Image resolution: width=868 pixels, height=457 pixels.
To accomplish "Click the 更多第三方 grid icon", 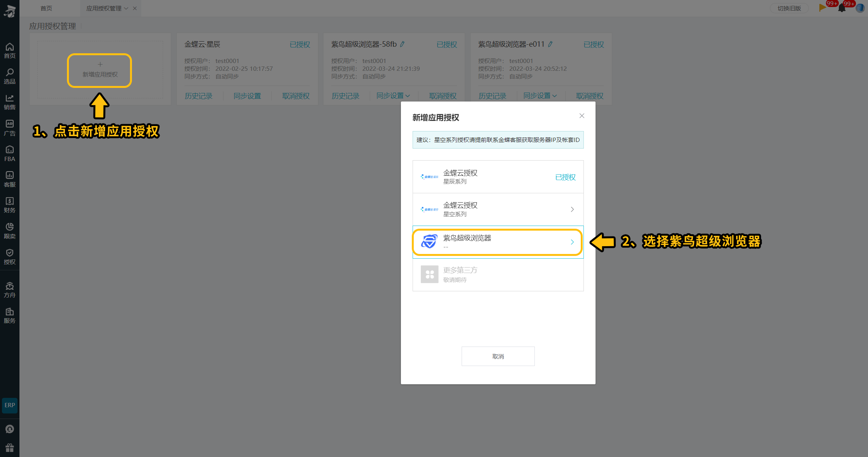I will (430, 275).
